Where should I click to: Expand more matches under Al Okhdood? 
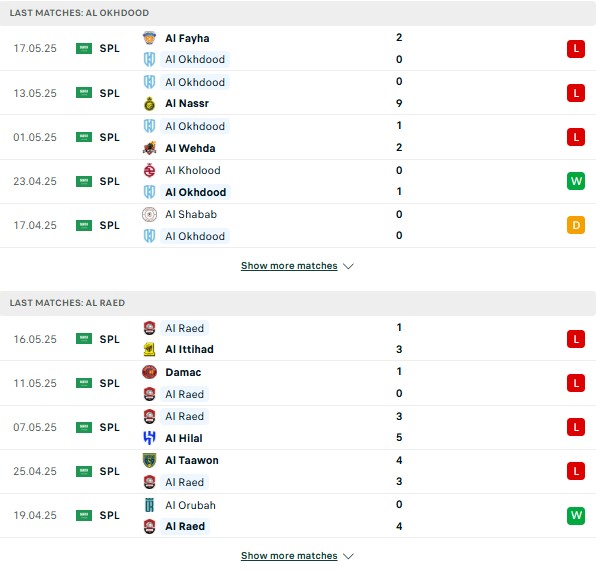[x=289, y=266]
